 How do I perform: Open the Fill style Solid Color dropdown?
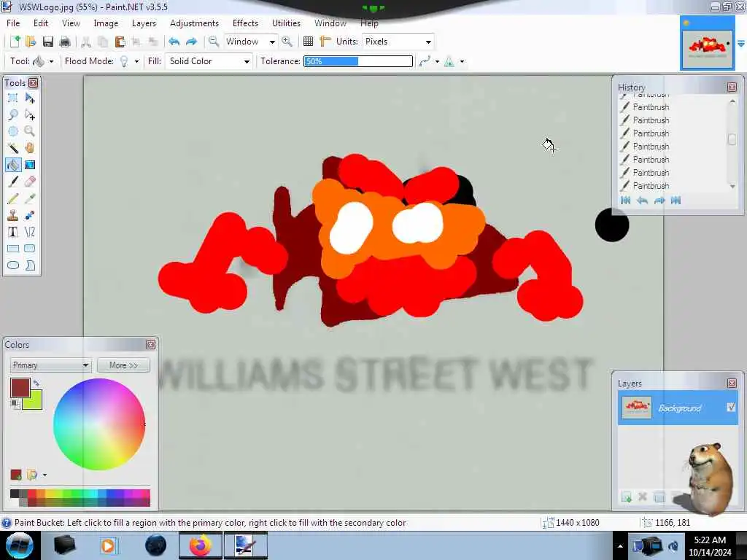[209, 61]
